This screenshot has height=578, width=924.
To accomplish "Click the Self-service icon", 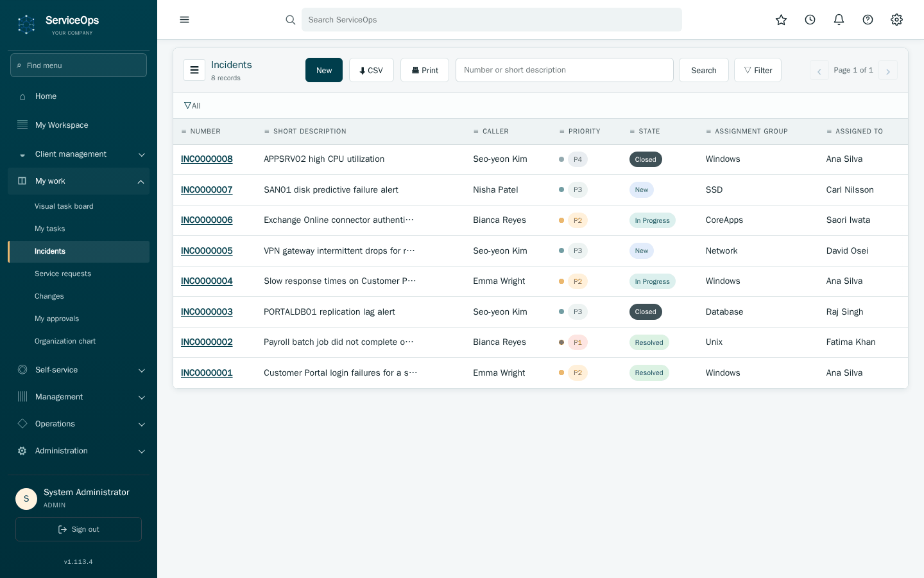I will pyautogui.click(x=22, y=369).
